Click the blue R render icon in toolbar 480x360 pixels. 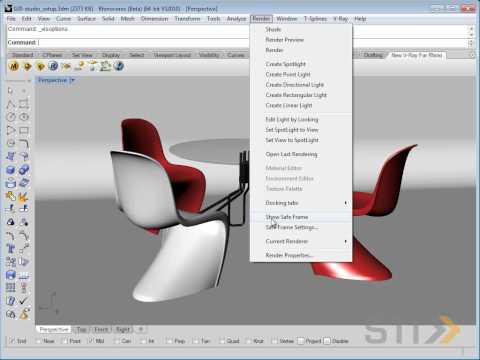point(53,66)
